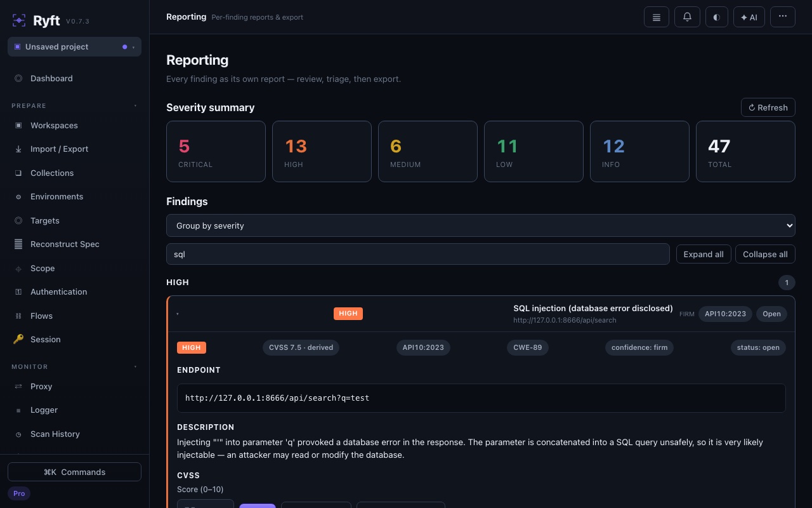The height and width of the screenshot is (508, 812).
Task: Open the Proxy monitor
Action: (74, 386)
